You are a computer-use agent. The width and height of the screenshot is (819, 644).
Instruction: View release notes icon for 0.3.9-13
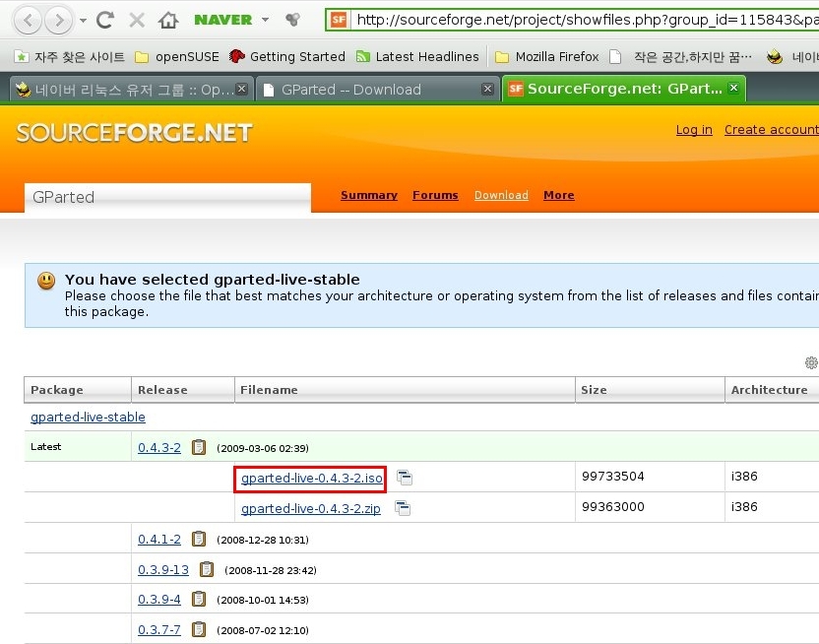pos(207,569)
